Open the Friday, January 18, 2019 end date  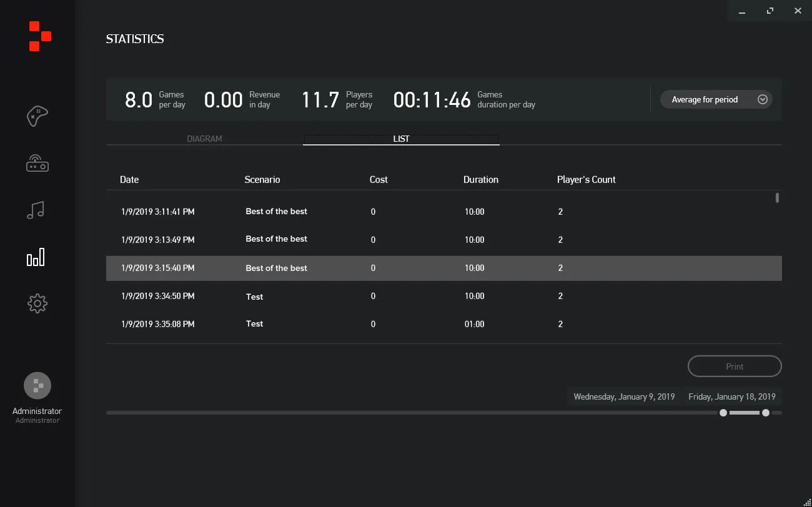point(732,396)
